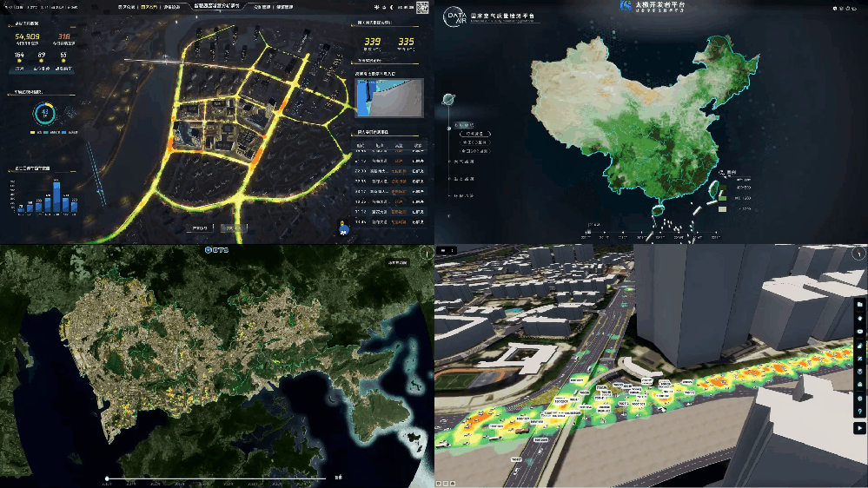Click the 54,909 total value
Screen dimensions: 868x488
click(27, 36)
